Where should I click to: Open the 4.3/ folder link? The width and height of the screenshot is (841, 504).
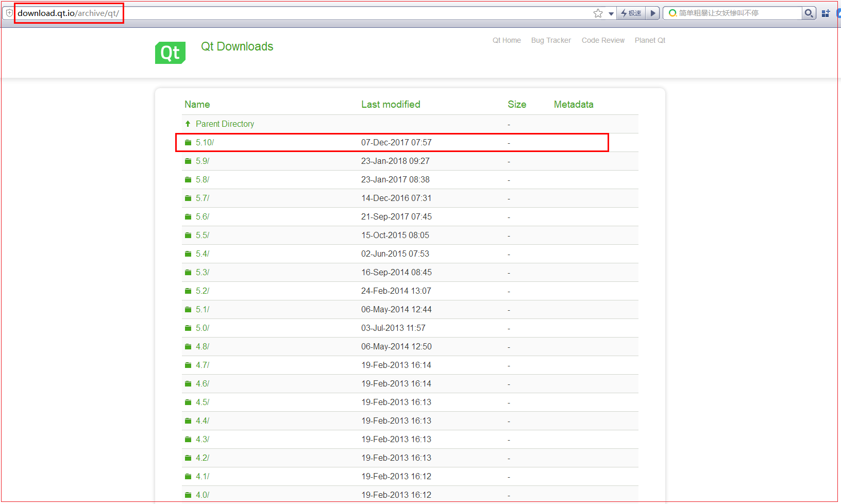(x=203, y=440)
